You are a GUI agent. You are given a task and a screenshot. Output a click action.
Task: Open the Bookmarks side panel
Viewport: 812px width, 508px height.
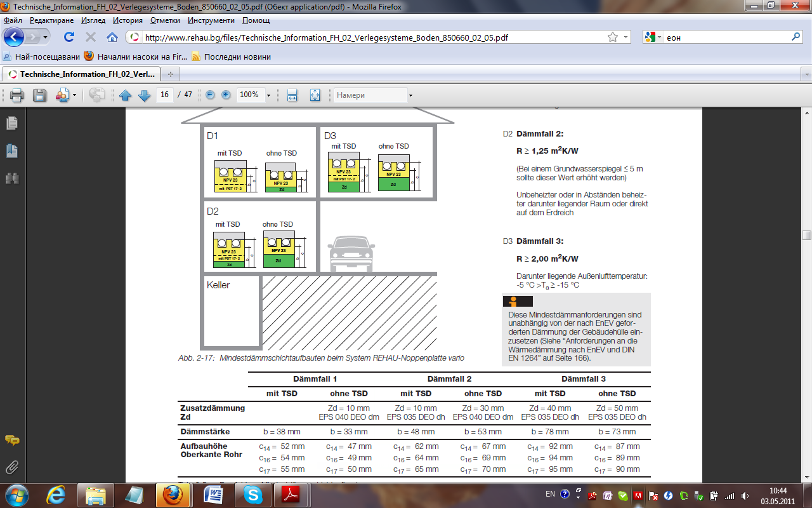(12, 150)
